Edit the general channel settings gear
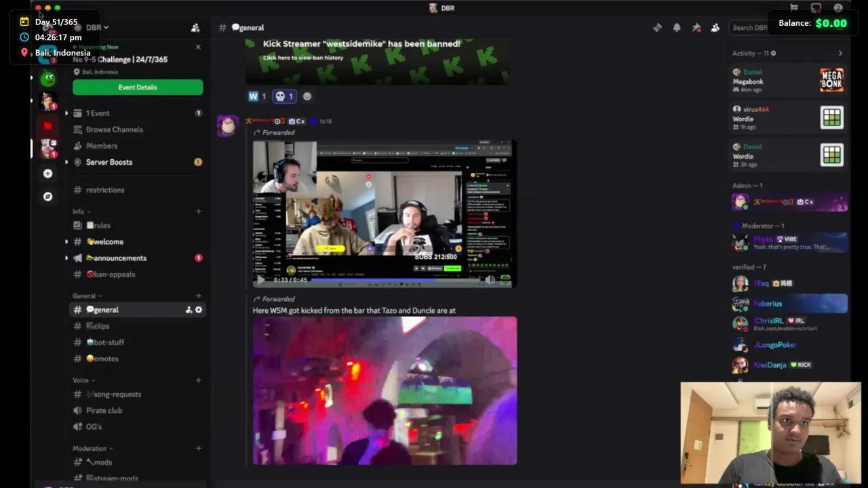This screenshot has width=868, height=488. [x=199, y=310]
